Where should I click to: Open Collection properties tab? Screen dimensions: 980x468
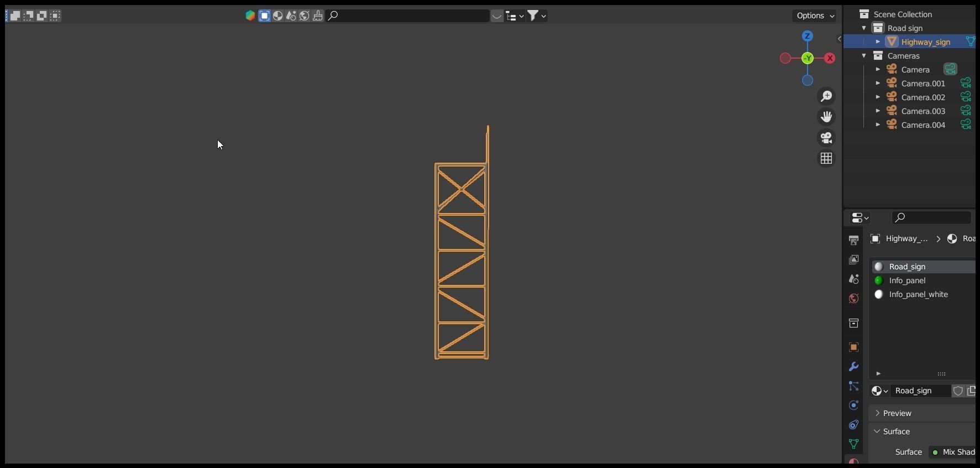tap(854, 323)
